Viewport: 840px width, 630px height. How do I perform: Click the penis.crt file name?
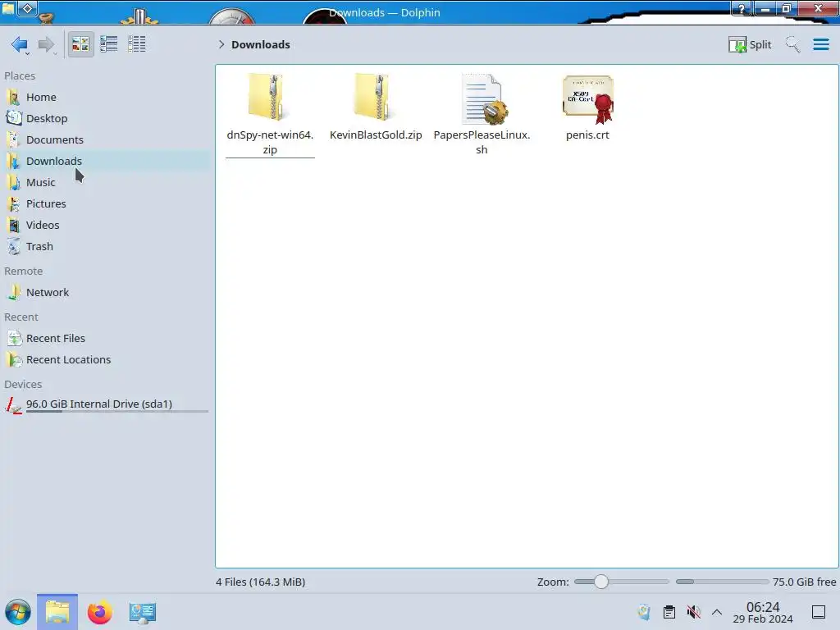[587, 135]
